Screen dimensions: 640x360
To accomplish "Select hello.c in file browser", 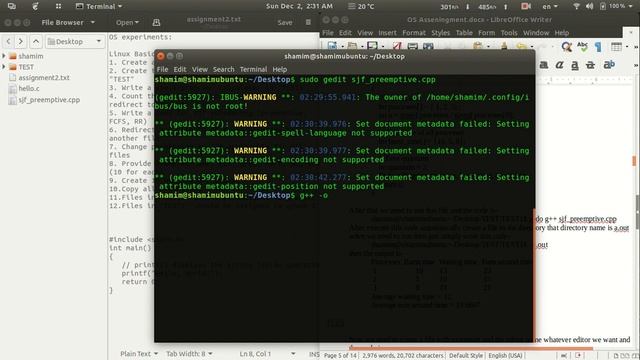I will pyautogui.click(x=29, y=88).
